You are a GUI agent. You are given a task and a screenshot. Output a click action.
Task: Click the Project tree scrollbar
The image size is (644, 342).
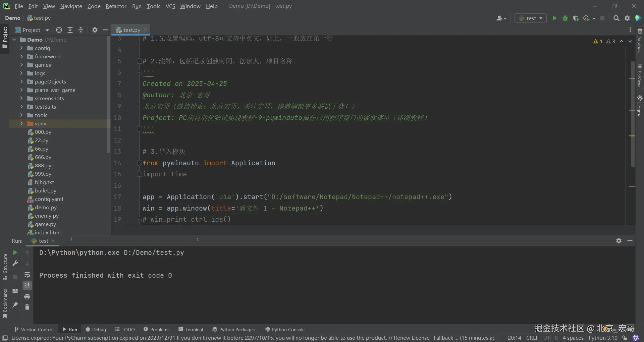(x=108, y=95)
